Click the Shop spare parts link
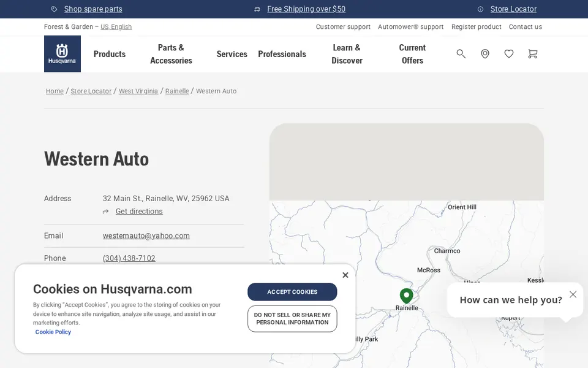Viewport: 588px width, 368px height. tap(93, 9)
